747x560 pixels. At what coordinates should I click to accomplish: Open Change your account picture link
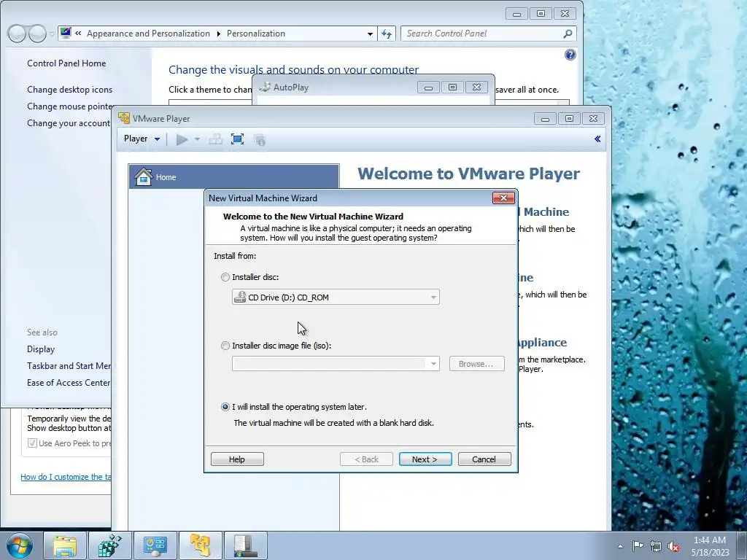pos(69,122)
